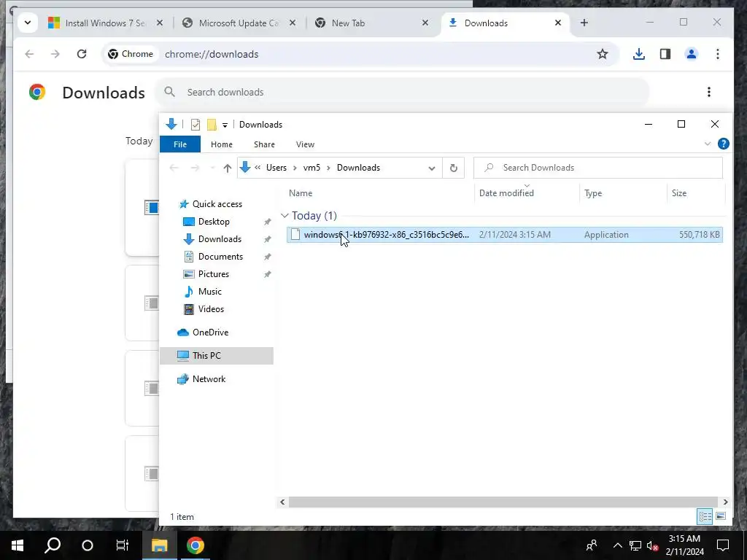
Task: Switch to the Microsoft Update Ca tab
Action: (x=239, y=23)
